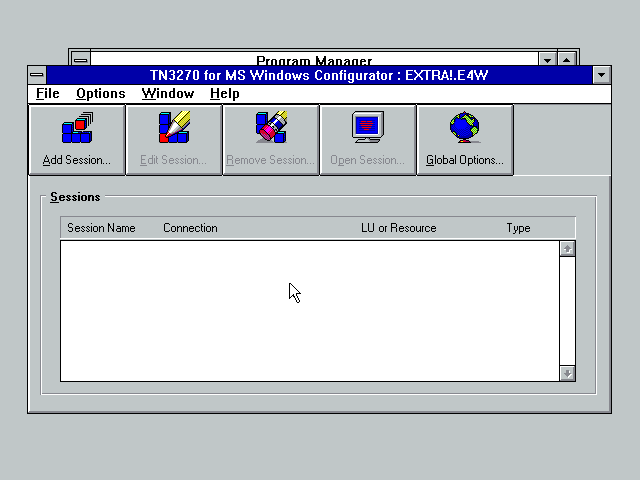
Task: Click the Open Session monitor icon
Action: click(x=368, y=127)
